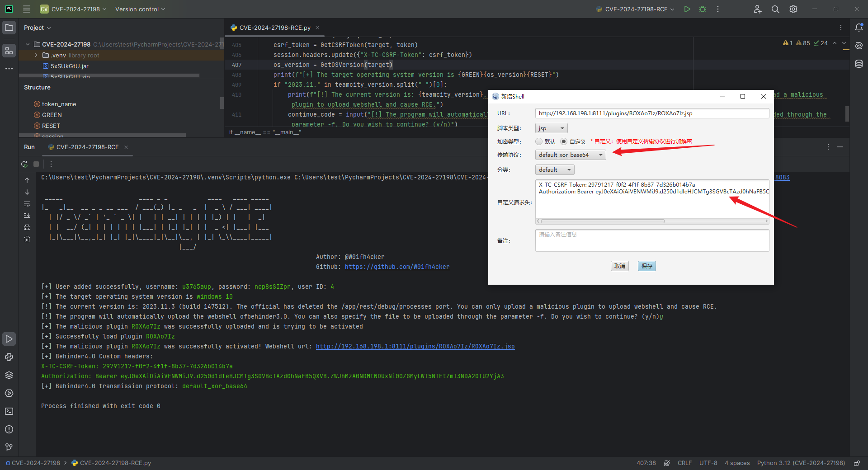868x470 pixels.
Task: Open the Project view options dropdown
Action: 37,28
